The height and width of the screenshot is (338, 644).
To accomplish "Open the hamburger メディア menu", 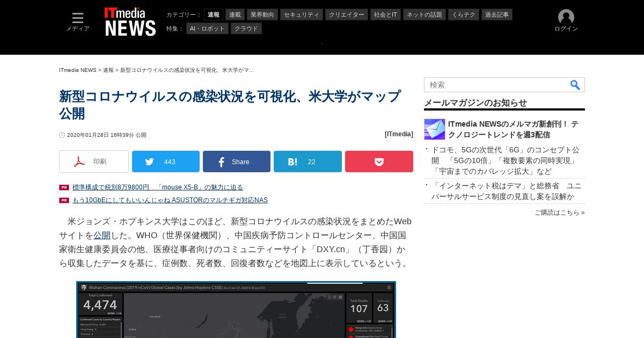I will 78,22.
